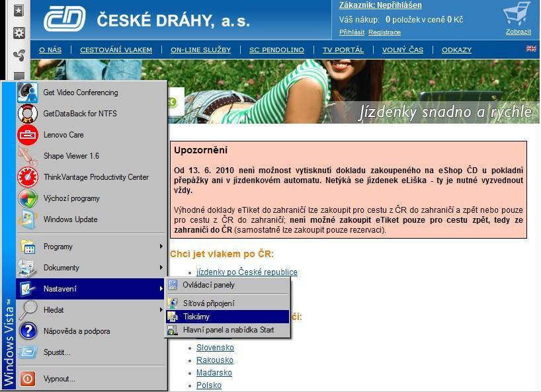Image resolution: width=541 pixels, height=392 pixels.
Task: Click the Hlavní panel a nabídka Start icon
Action: pos(173,330)
